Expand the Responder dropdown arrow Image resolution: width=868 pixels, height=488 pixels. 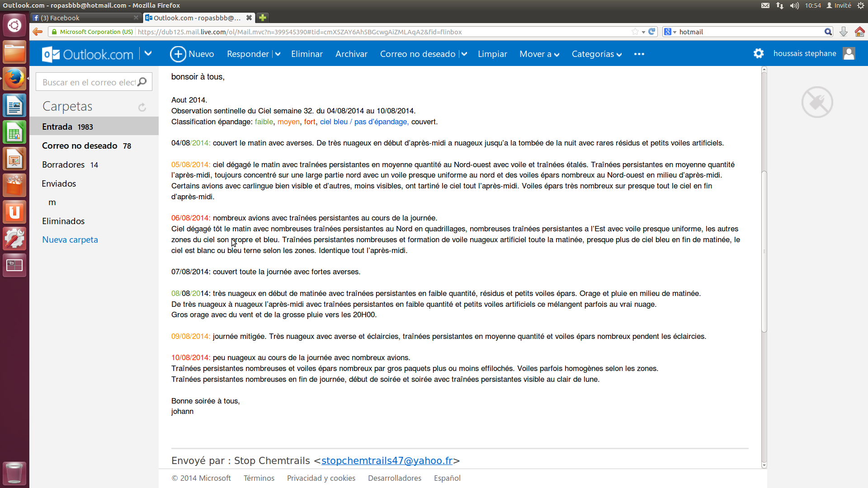pos(278,54)
